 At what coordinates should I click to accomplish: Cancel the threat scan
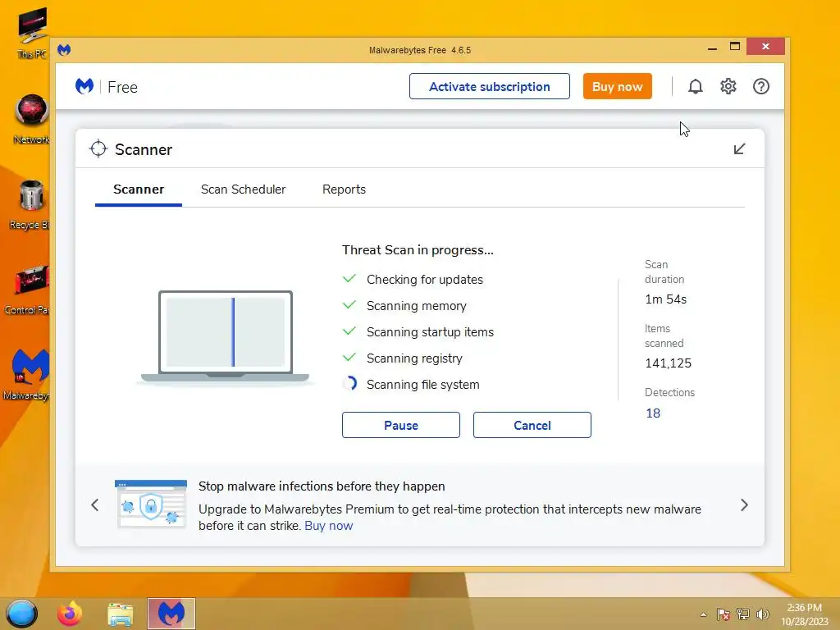[532, 425]
